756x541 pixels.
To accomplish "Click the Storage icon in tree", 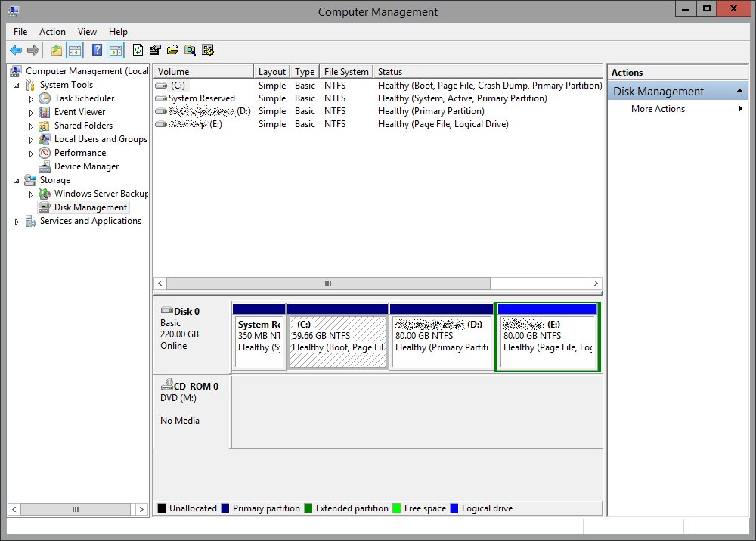I will (30, 180).
